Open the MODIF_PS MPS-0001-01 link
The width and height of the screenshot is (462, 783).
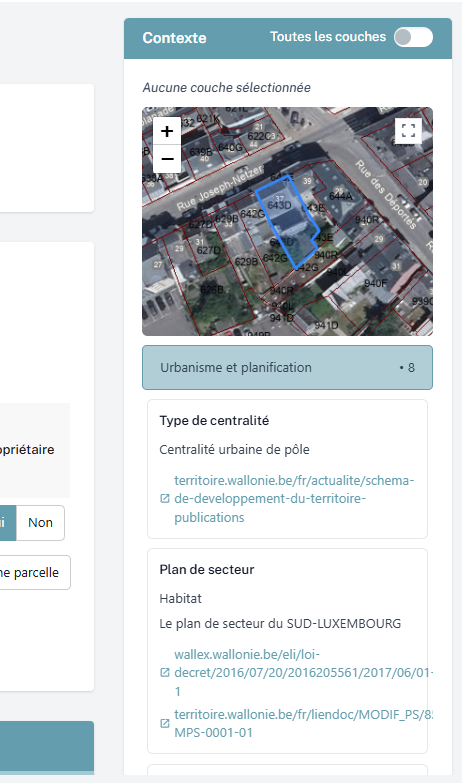303,724
